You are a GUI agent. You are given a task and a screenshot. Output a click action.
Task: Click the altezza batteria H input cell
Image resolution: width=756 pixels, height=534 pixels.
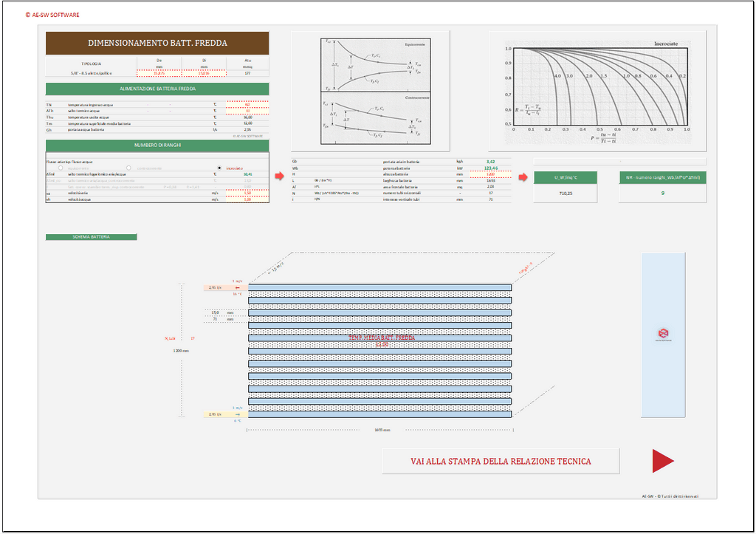click(x=490, y=174)
